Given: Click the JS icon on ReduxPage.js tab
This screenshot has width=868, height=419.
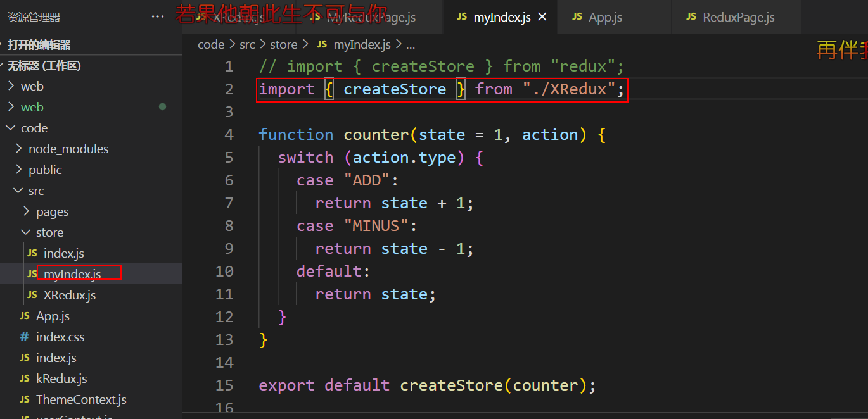Looking at the screenshot, I should [691, 17].
